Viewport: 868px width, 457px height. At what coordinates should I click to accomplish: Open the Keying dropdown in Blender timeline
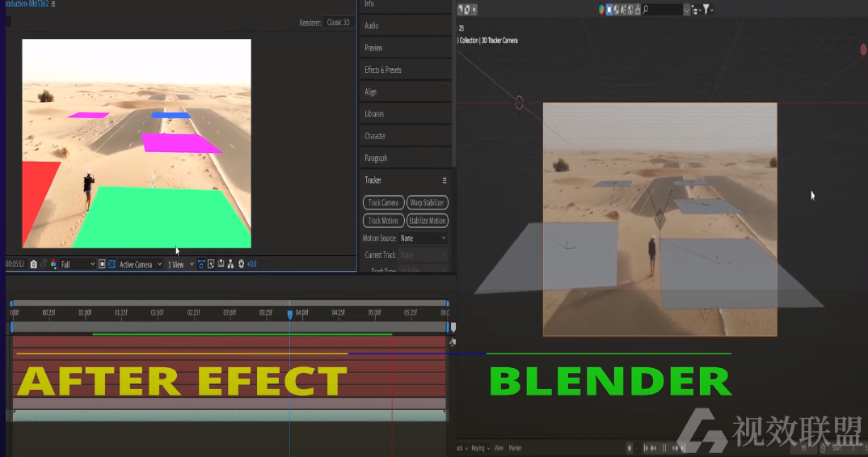[481, 448]
